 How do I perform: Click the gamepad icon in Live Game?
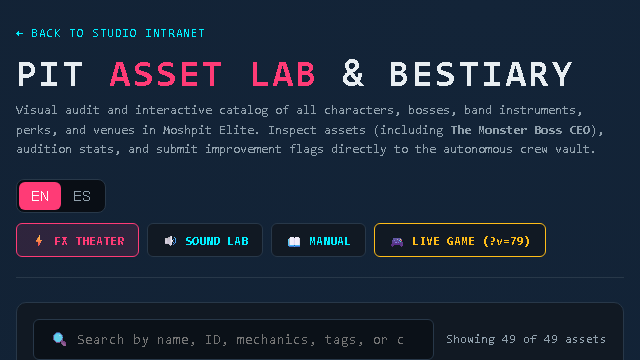(x=397, y=242)
